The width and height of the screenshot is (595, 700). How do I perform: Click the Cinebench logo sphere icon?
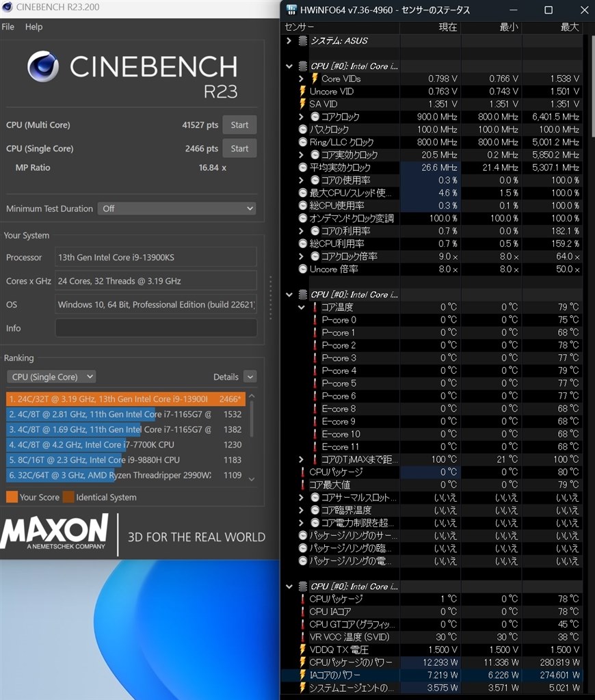click(43, 66)
